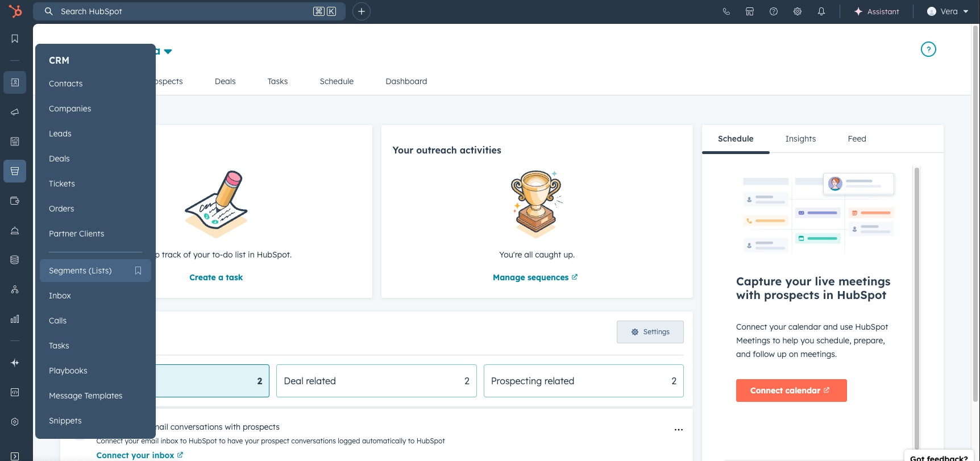The width and height of the screenshot is (980, 461).
Task: Switch to the Deals workspace tab
Action: [x=225, y=81]
